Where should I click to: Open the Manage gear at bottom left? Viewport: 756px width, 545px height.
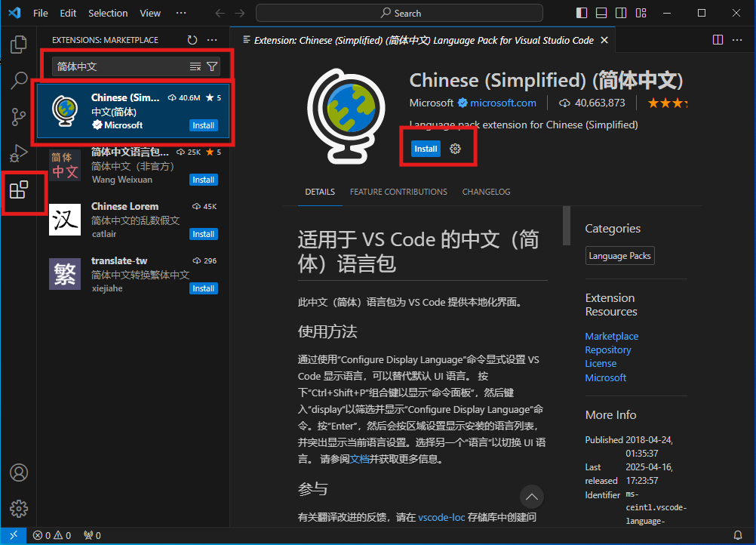click(x=19, y=508)
